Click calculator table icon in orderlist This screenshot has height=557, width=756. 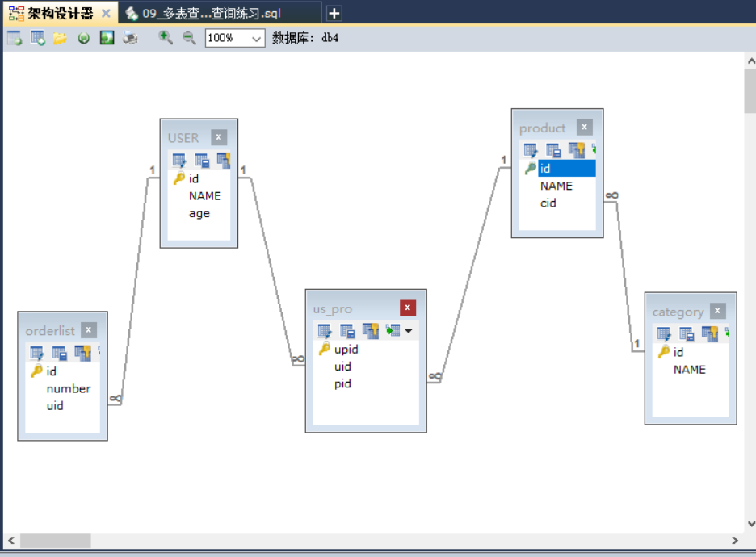point(60,353)
